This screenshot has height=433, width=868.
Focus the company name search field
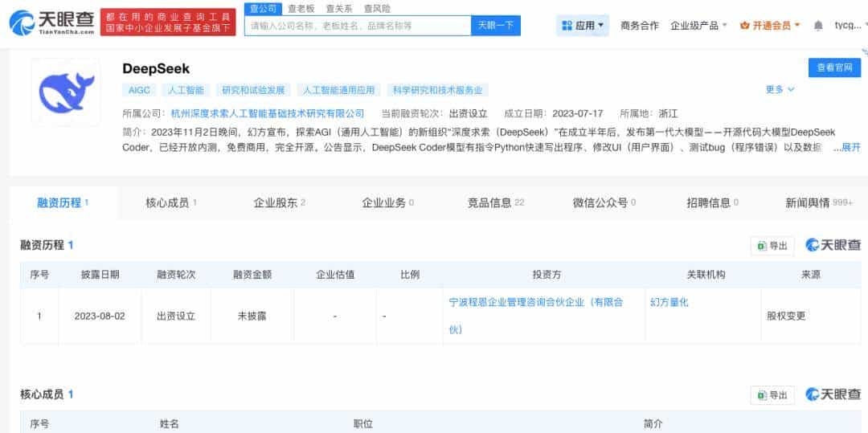pyautogui.click(x=358, y=26)
